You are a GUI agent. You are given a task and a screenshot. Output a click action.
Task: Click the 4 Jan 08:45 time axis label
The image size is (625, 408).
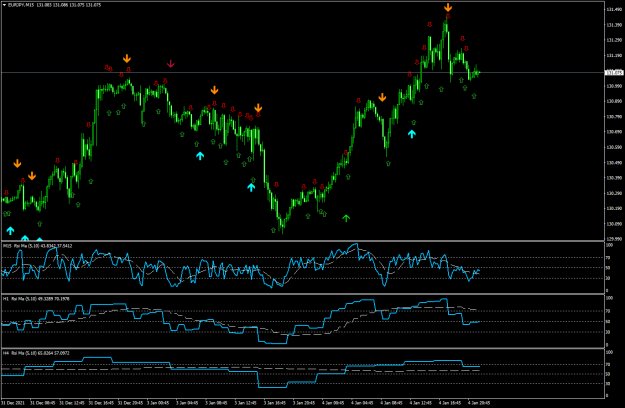point(391,403)
